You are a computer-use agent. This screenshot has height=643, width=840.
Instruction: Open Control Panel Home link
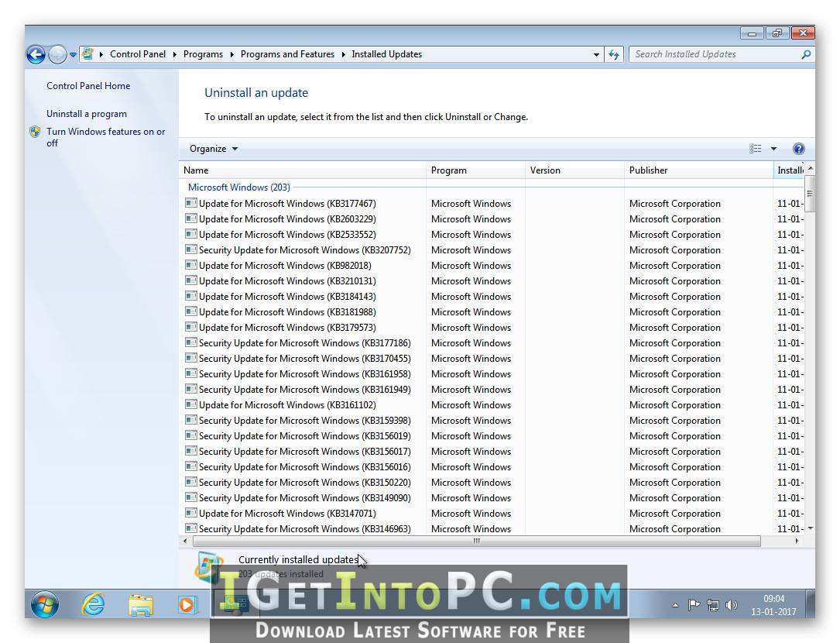pyautogui.click(x=88, y=86)
